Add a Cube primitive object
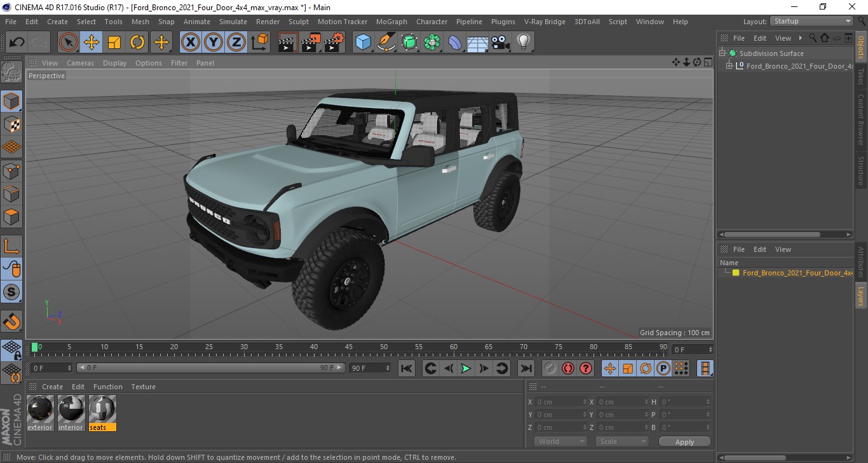The height and width of the screenshot is (463, 868). (x=363, y=43)
